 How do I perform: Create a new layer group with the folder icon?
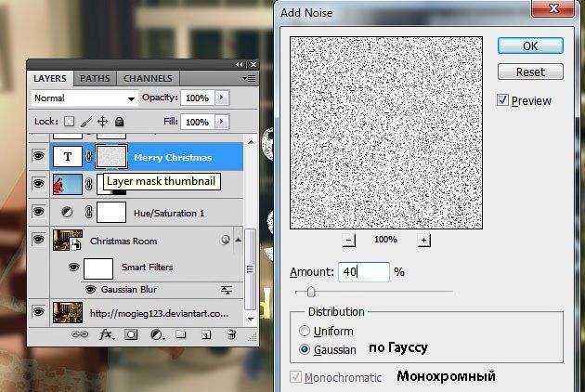182,334
